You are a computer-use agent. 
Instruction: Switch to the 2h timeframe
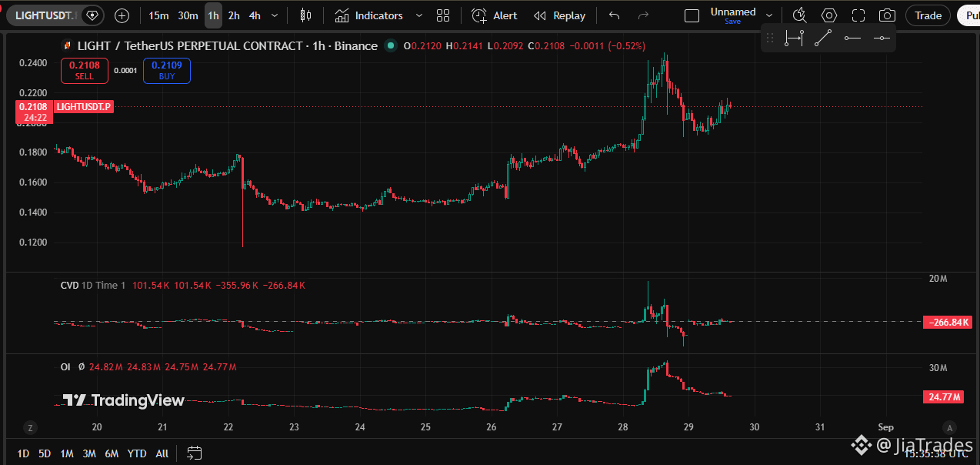click(234, 15)
